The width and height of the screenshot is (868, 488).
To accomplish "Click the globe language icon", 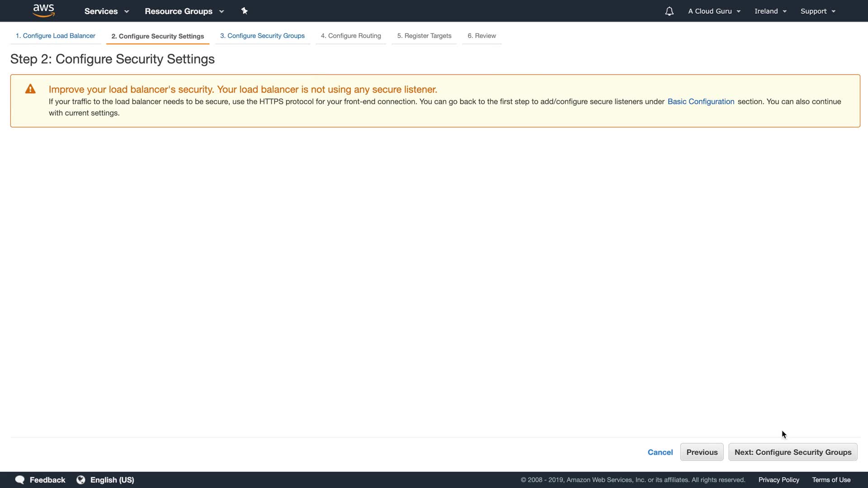I will pos(81,480).
